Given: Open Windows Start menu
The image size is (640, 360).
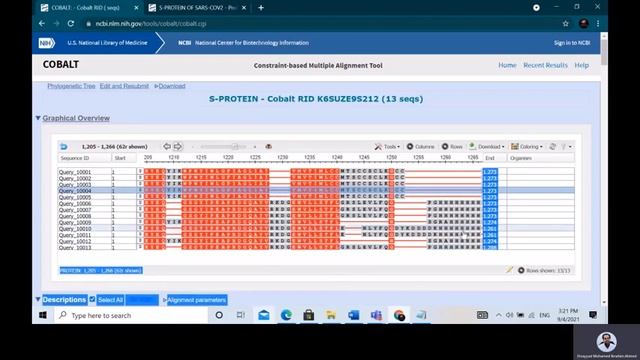Looking at the screenshot, I should (43, 315).
